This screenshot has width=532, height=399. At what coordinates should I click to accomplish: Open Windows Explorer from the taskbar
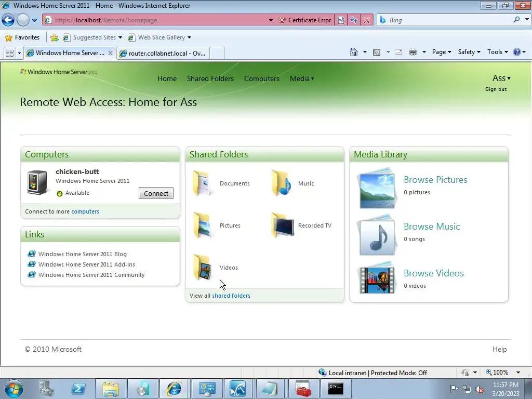(x=111, y=389)
